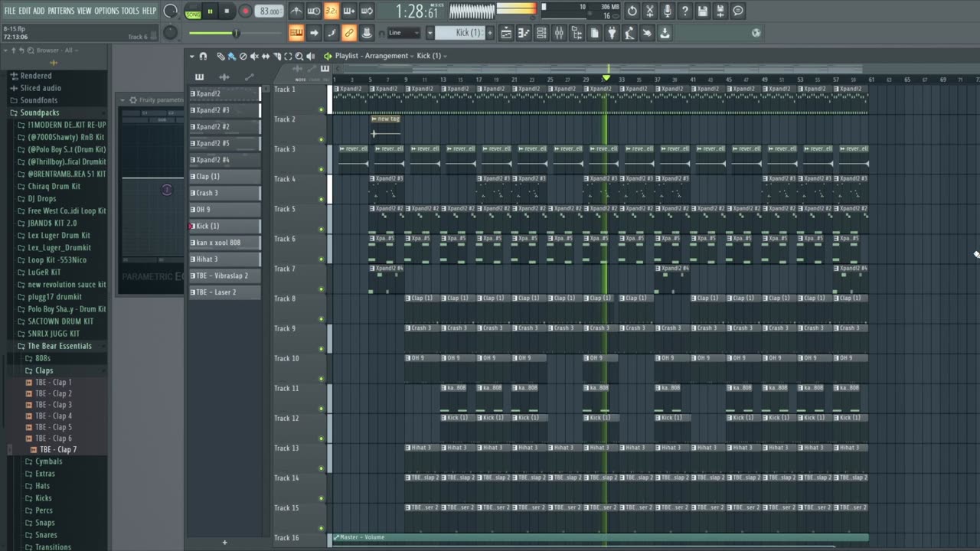Pause playback with the pause button
This screenshot has height=551, width=980.
210,11
